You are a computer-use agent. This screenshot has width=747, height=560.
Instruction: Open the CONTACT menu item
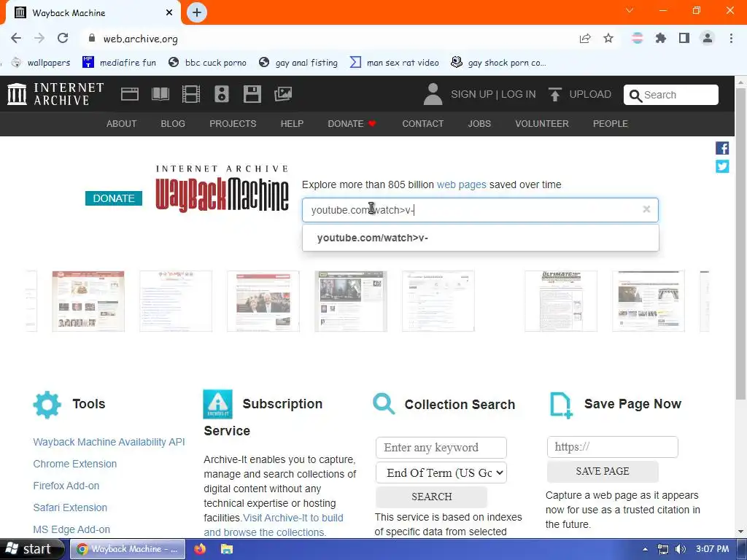(x=422, y=124)
